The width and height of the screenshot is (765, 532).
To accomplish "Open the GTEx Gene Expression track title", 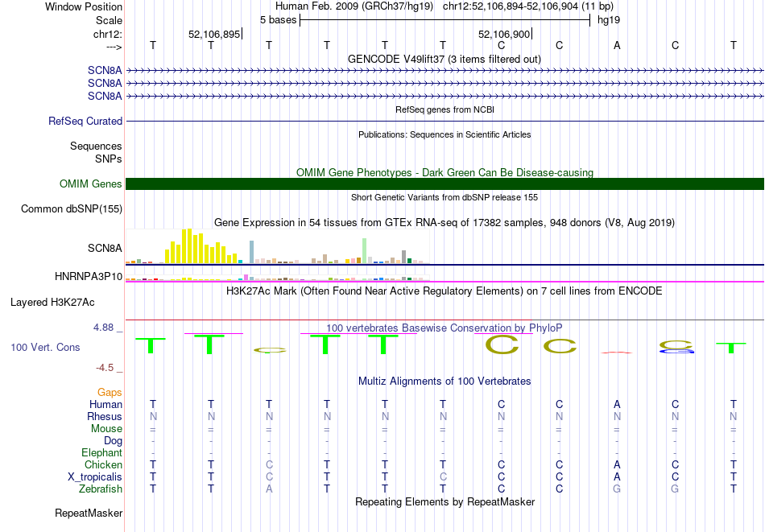I will pos(445,223).
